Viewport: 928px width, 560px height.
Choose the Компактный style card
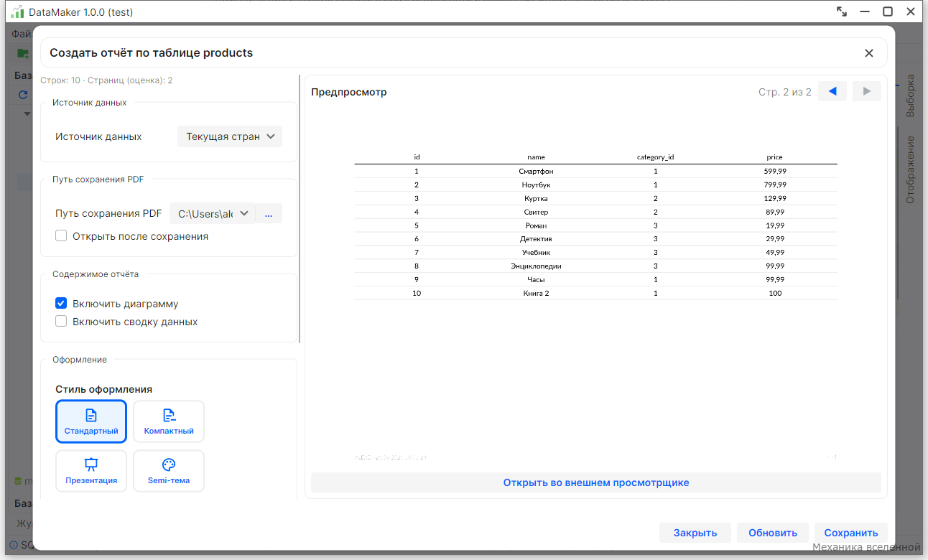coord(169,421)
